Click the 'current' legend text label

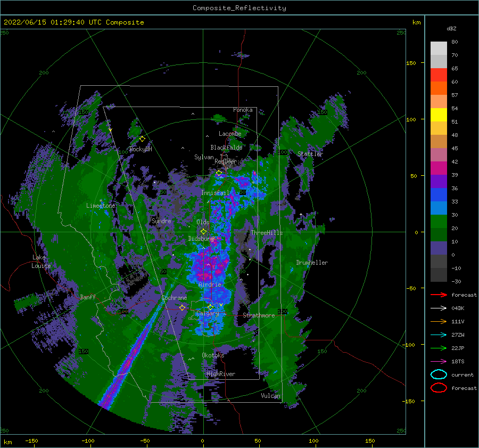pyautogui.click(x=462, y=374)
